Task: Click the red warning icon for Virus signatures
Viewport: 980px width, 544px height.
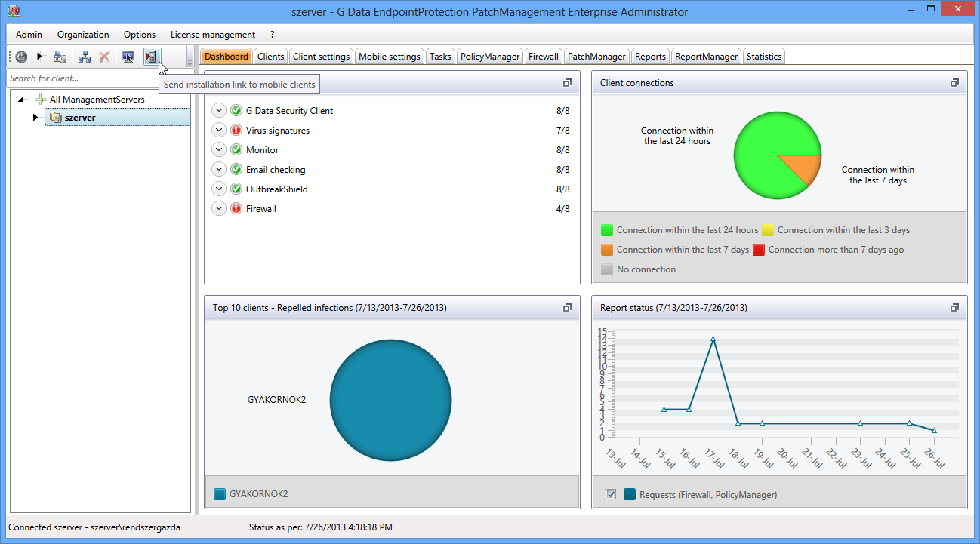Action: pyautogui.click(x=236, y=131)
